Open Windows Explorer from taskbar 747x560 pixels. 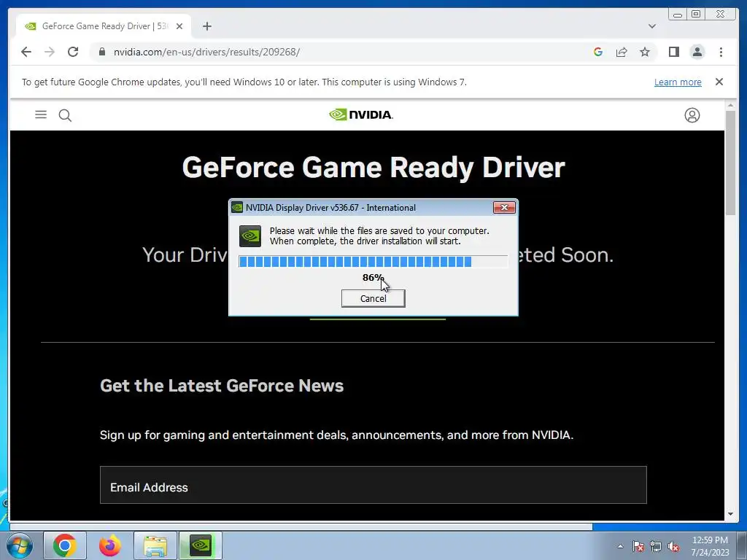[155, 545]
